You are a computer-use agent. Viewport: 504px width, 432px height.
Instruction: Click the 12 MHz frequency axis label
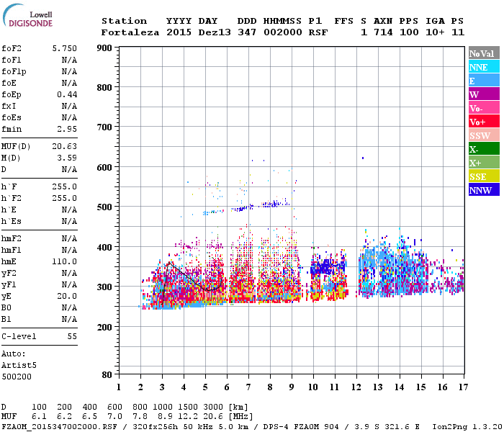coord(356,387)
